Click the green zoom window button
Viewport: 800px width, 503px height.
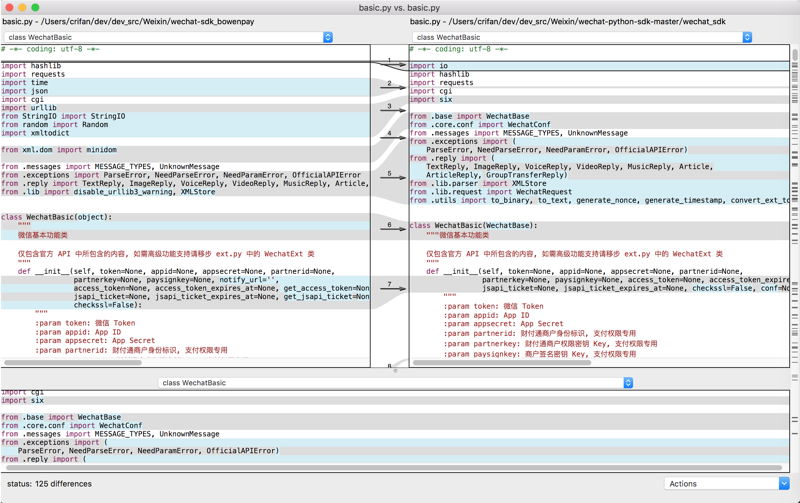35,7
